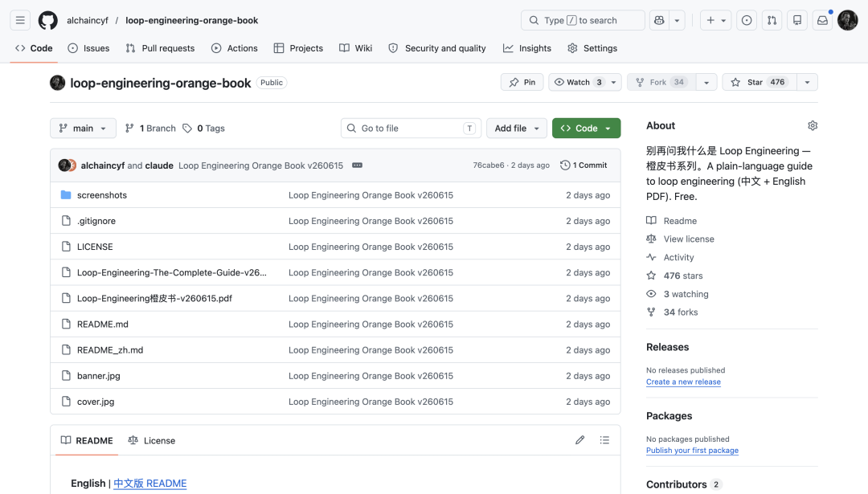Open the repositories icon in header
The width and height of the screenshot is (868, 494).
797,20
